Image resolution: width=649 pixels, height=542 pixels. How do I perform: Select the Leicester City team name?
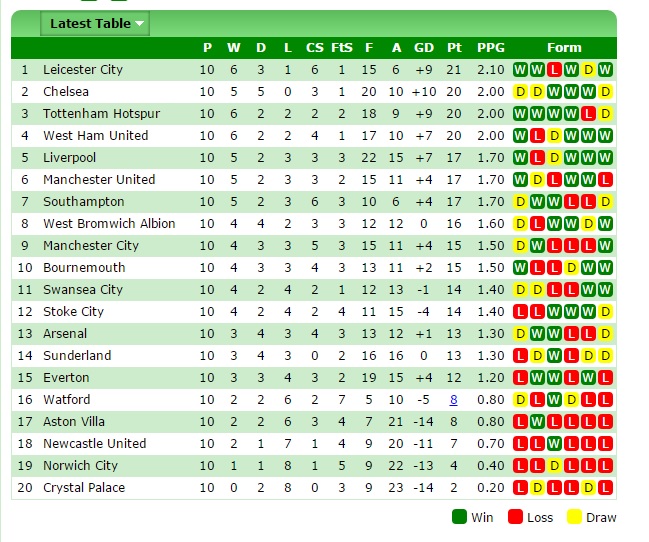(83, 70)
